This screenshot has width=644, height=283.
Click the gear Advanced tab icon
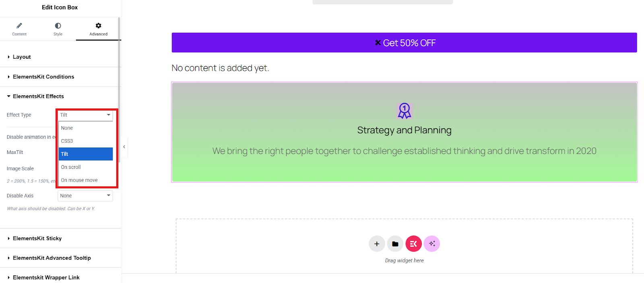click(98, 26)
